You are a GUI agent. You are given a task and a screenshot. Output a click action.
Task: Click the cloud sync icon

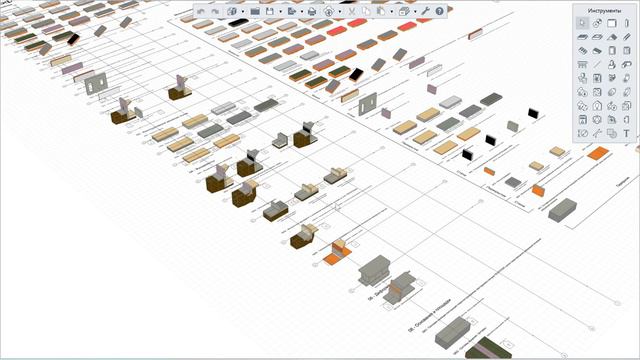pyautogui.click(x=329, y=11)
